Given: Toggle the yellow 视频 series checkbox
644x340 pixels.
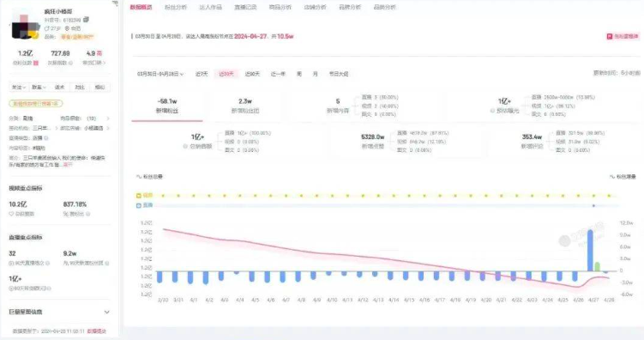Looking at the screenshot, I should 139,196.
